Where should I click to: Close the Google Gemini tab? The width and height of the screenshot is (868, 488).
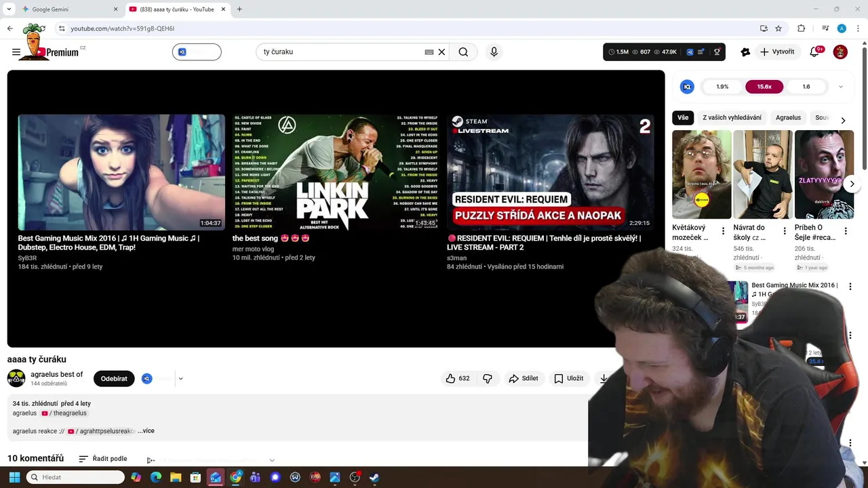(x=115, y=9)
